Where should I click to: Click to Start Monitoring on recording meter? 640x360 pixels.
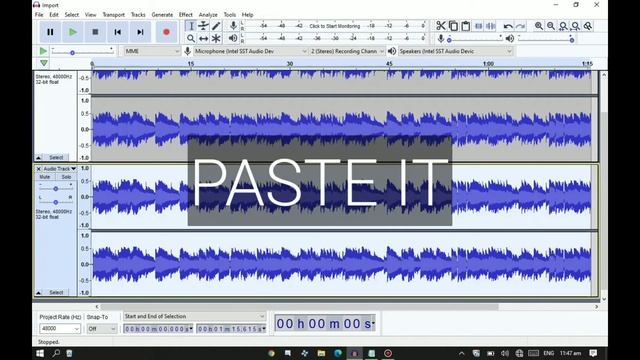[x=335, y=26]
